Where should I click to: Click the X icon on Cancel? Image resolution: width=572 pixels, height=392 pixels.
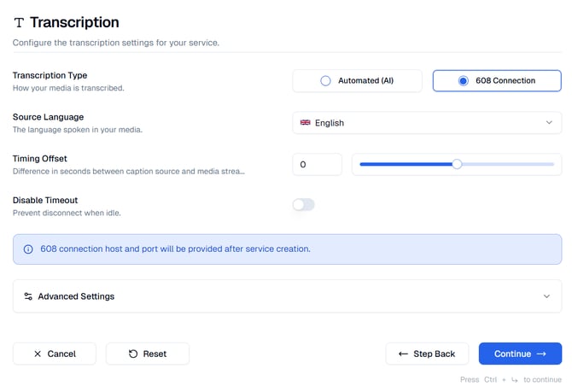tap(38, 354)
